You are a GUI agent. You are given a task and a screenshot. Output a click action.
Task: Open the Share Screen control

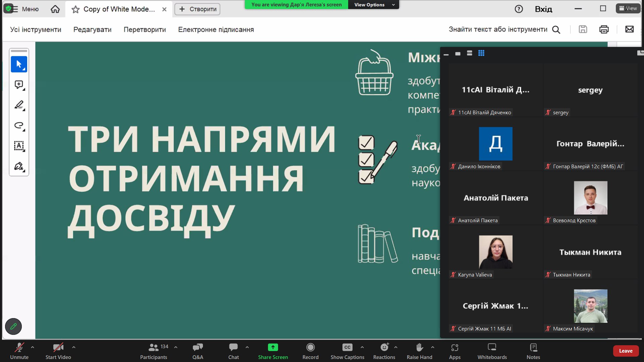point(273,351)
